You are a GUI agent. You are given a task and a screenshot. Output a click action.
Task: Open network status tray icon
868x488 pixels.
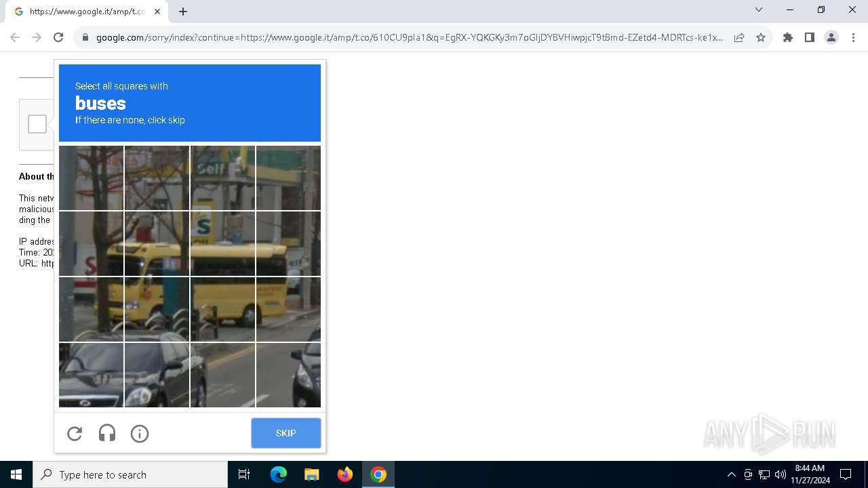764,474
